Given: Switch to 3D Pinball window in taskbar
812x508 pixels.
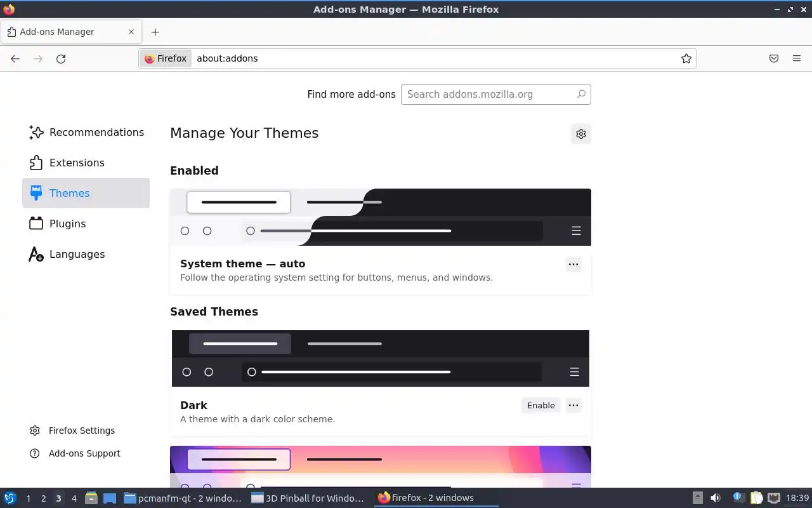Looking at the screenshot, I should click(x=308, y=498).
